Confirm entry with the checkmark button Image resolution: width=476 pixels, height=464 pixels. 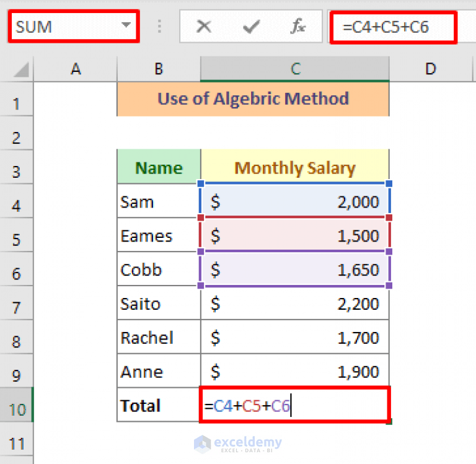pyautogui.click(x=252, y=27)
